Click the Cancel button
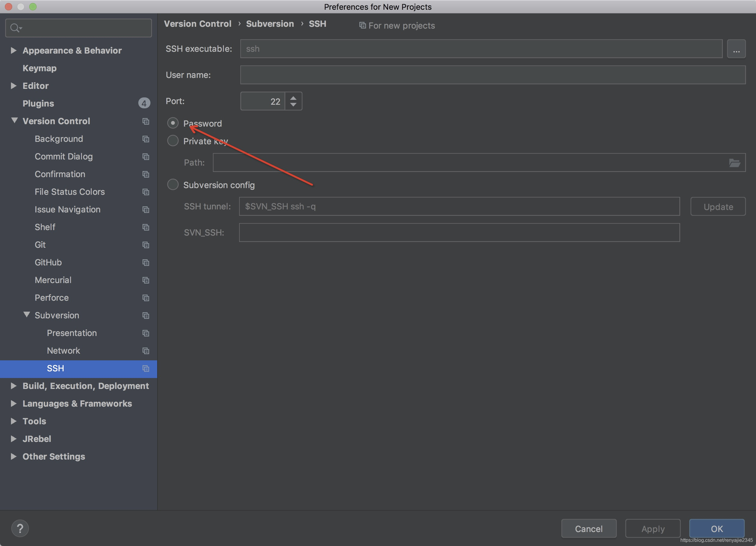Image resolution: width=756 pixels, height=546 pixels. pos(589,529)
